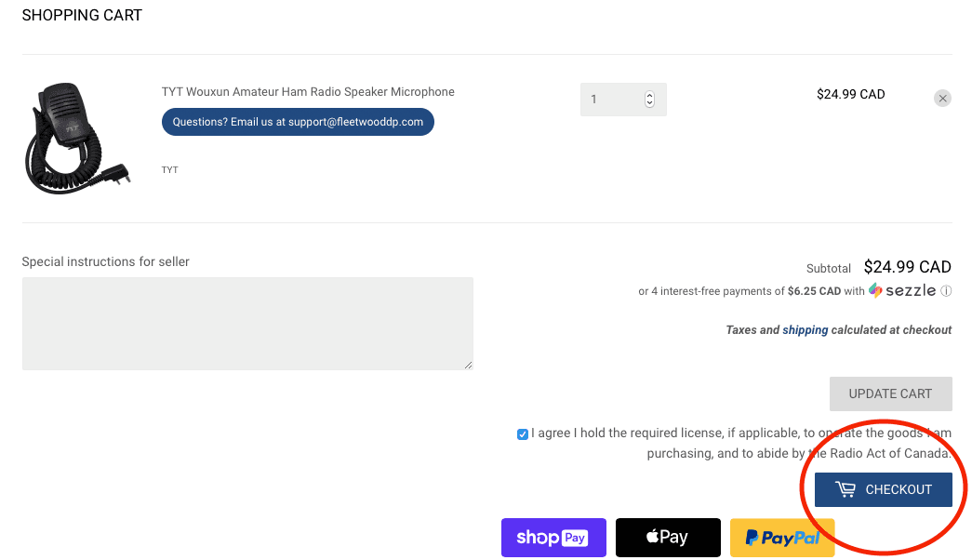Remove the TYT microphone from cart

click(942, 99)
